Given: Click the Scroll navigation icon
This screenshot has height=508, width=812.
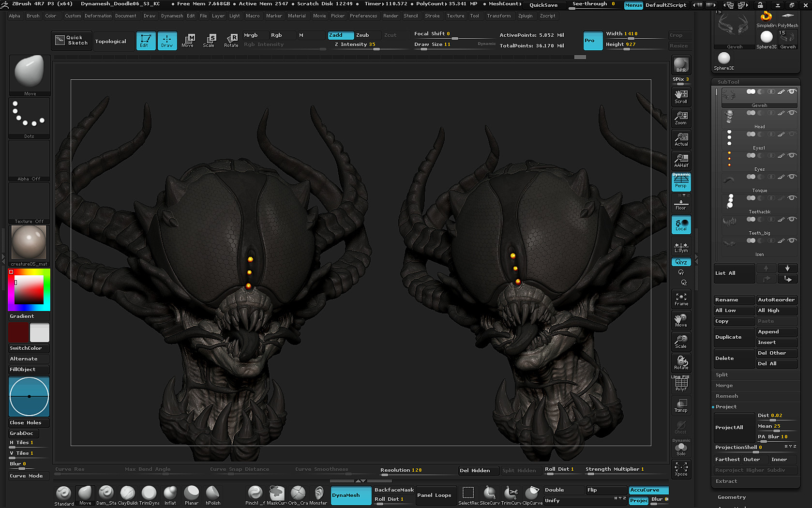Looking at the screenshot, I should (x=681, y=97).
